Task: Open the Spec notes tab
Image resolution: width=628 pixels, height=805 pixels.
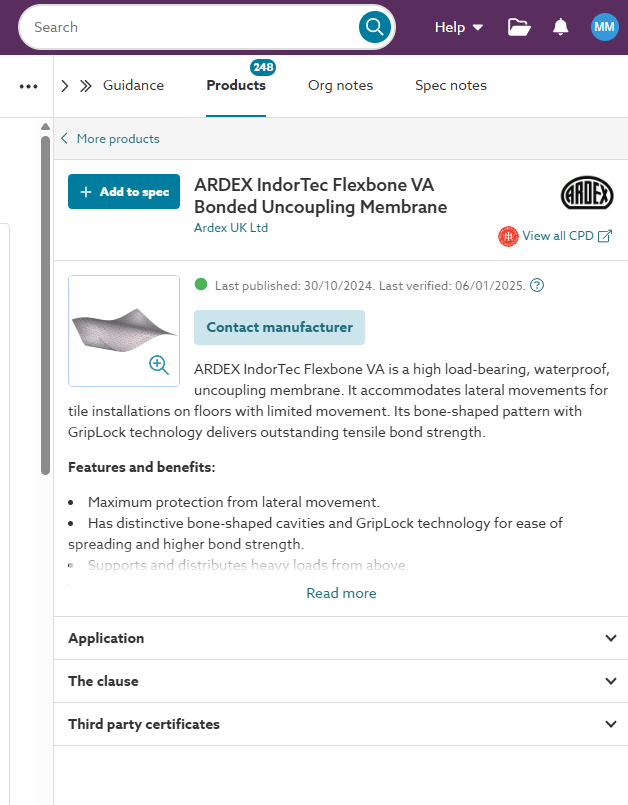Action: pos(451,85)
